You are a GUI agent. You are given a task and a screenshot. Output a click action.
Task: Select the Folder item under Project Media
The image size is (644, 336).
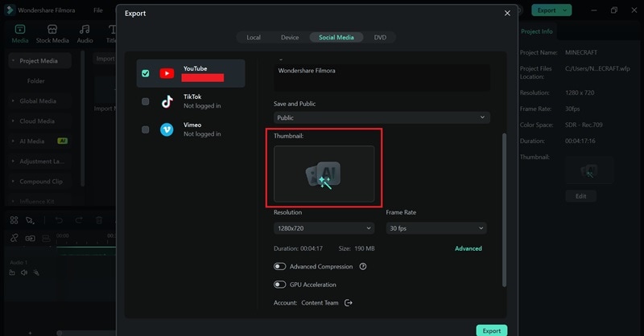35,81
